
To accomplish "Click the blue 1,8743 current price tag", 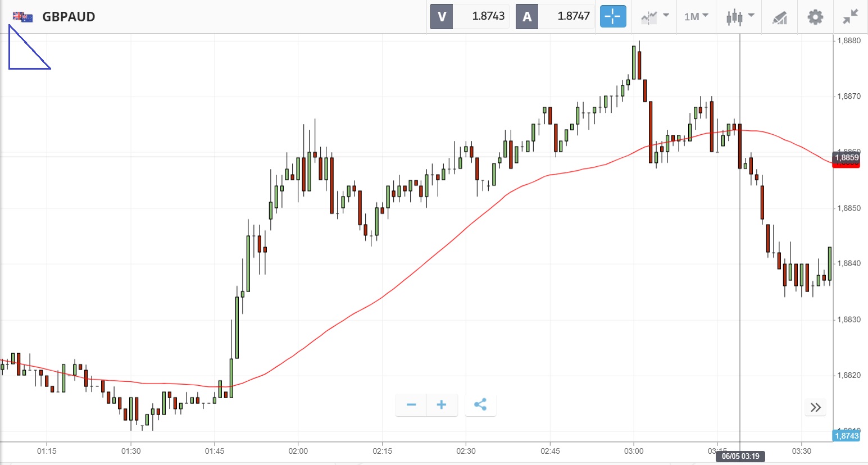I will [846, 436].
